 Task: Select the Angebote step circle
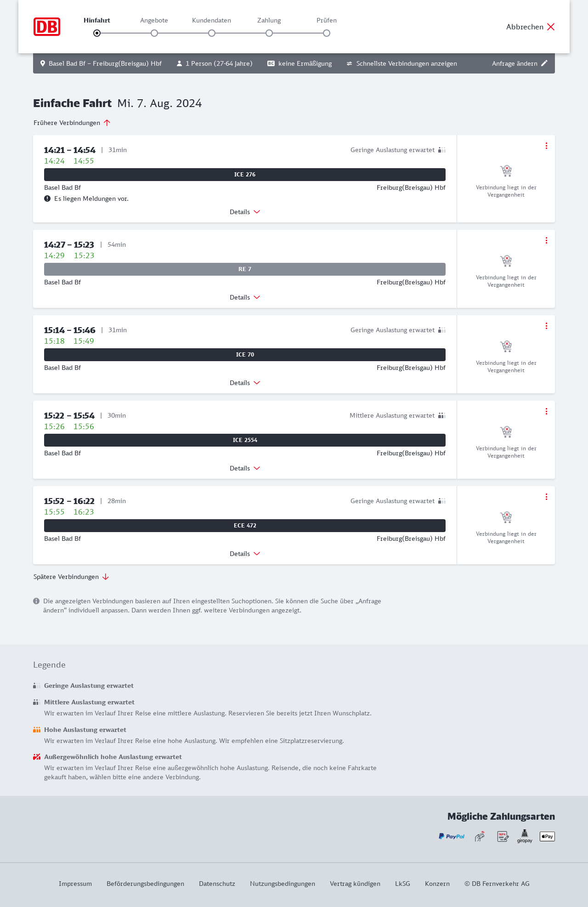coord(154,33)
